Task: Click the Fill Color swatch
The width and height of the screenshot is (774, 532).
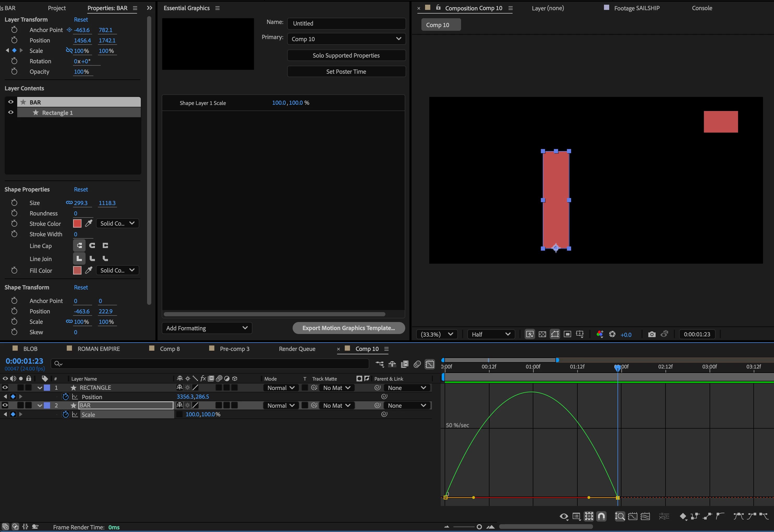Action: (77, 270)
